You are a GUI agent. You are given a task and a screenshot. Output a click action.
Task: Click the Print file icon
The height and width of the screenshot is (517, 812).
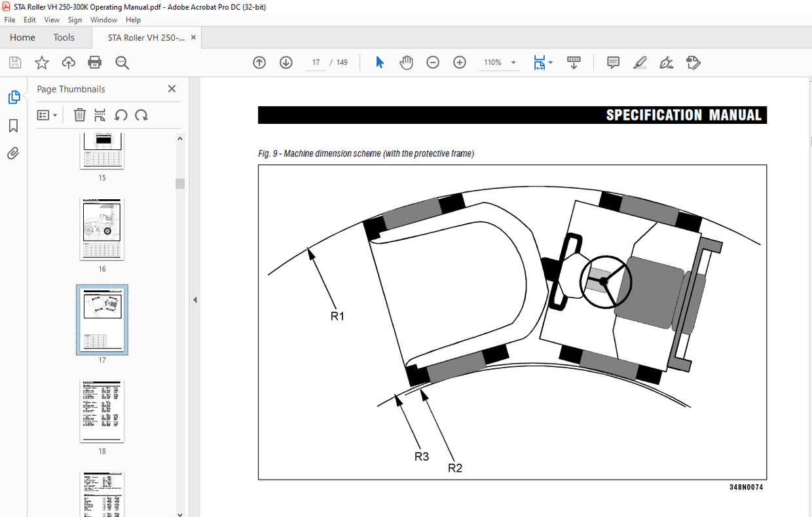95,62
